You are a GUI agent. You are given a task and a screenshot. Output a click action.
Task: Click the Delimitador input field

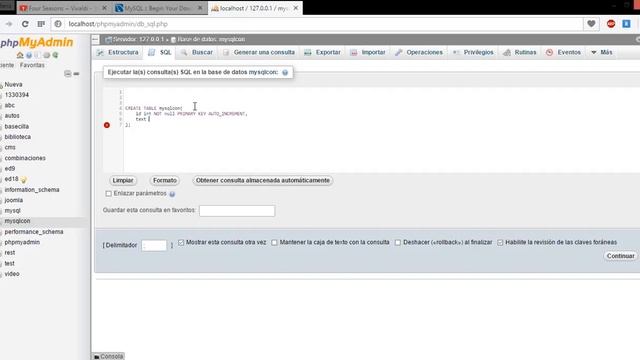coord(154,245)
